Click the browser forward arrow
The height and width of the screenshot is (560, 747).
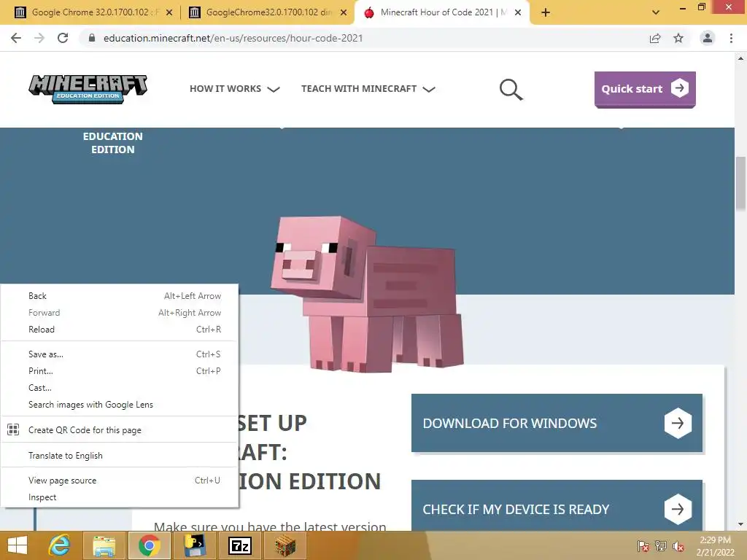click(39, 38)
